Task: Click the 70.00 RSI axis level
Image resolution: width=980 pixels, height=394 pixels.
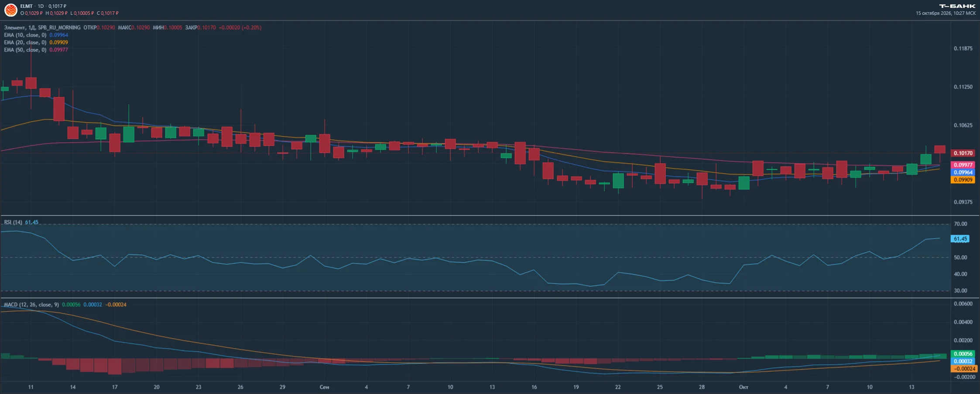Action: [960, 224]
